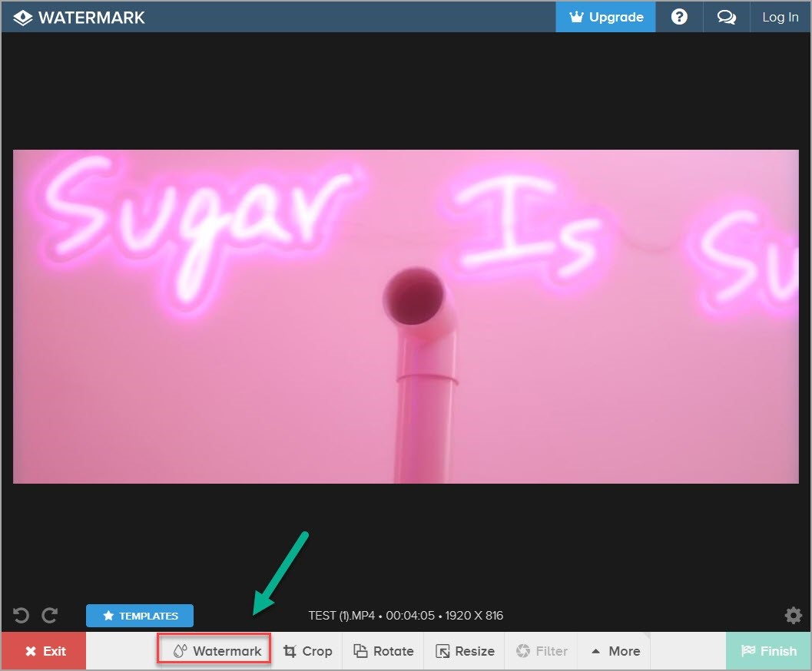Open the chat feedback icon
Image resolution: width=812 pixels, height=671 pixels.
click(726, 16)
